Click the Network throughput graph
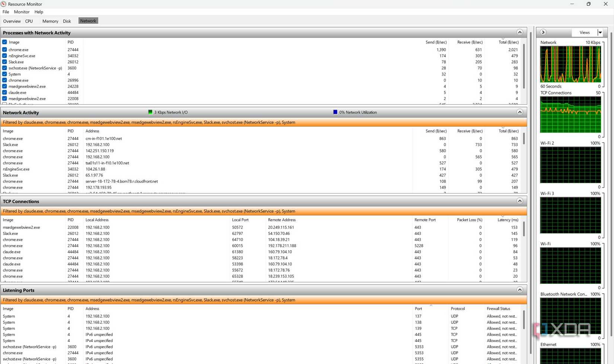 (x=570, y=64)
